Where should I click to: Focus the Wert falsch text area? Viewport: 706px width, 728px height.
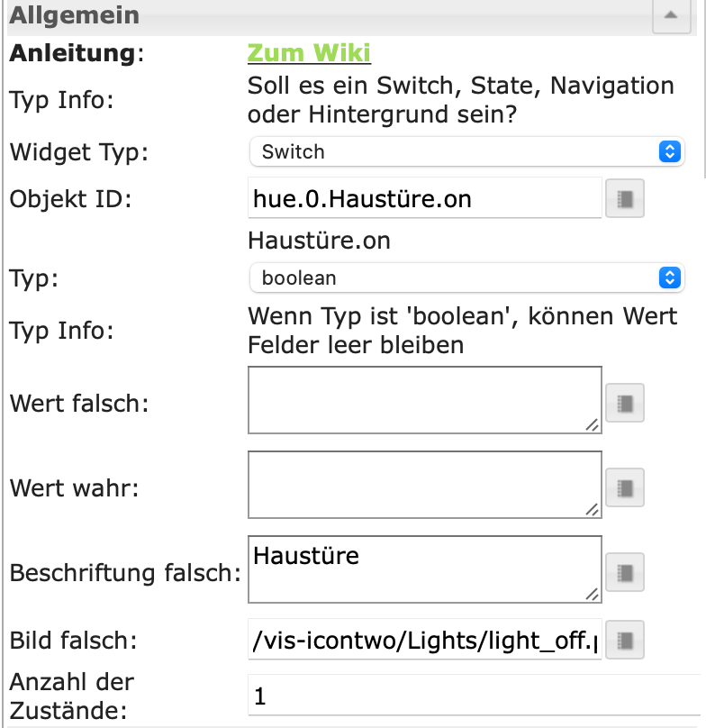click(x=424, y=400)
